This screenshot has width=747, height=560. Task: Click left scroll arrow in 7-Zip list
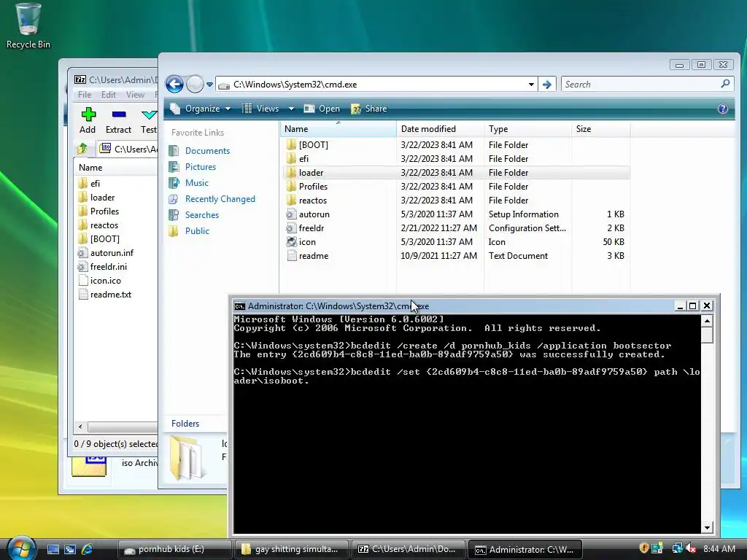(80, 426)
